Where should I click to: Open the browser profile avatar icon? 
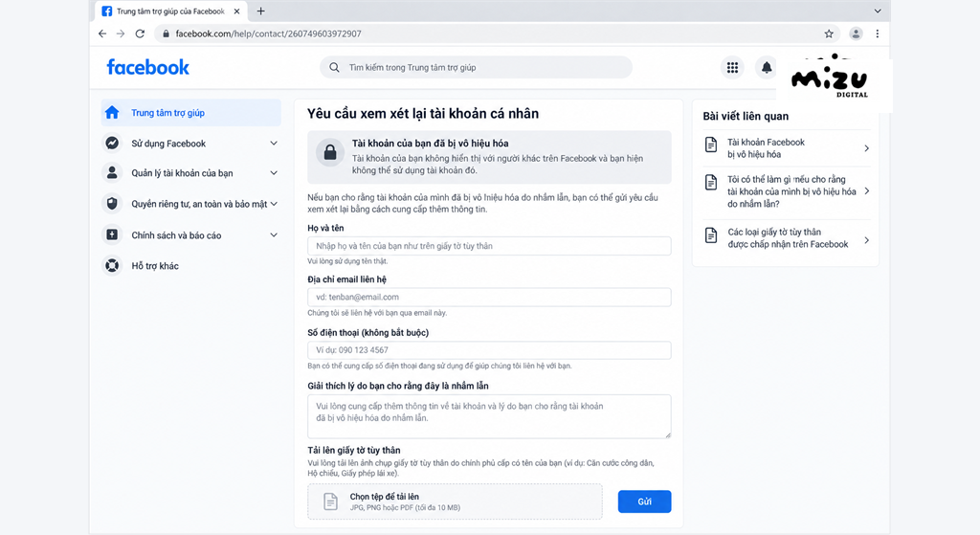(856, 33)
